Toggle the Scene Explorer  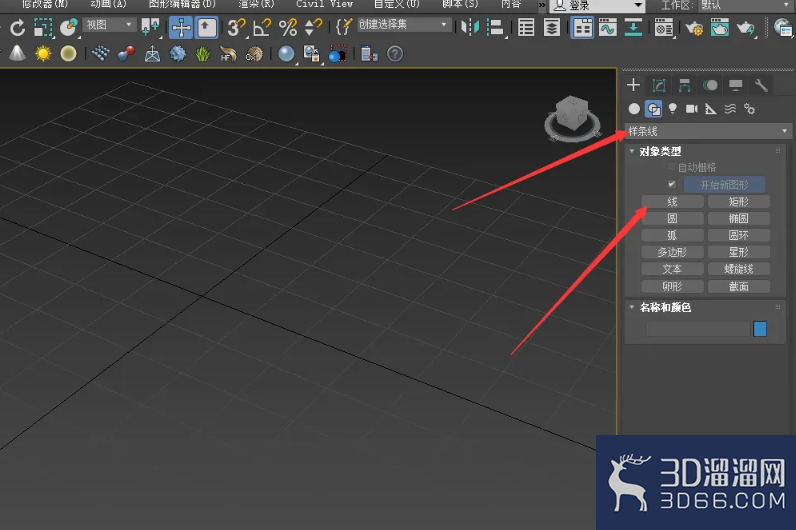click(526, 27)
